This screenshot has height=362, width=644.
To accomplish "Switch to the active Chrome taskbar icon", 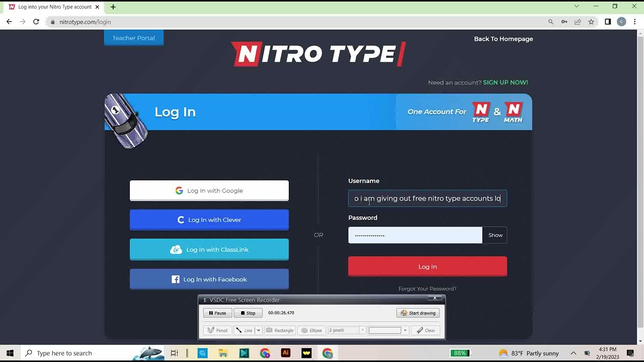I will (x=328, y=353).
